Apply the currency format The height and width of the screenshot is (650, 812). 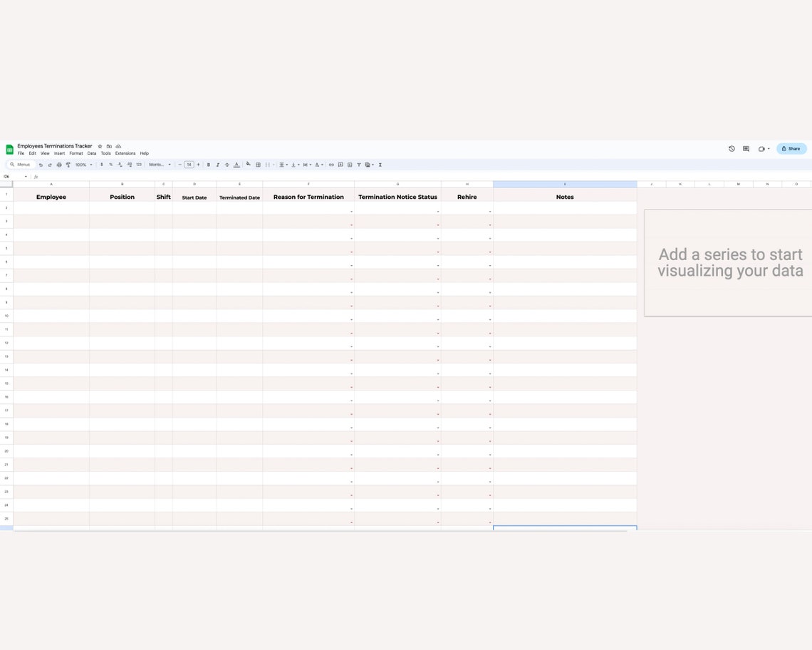(x=101, y=165)
